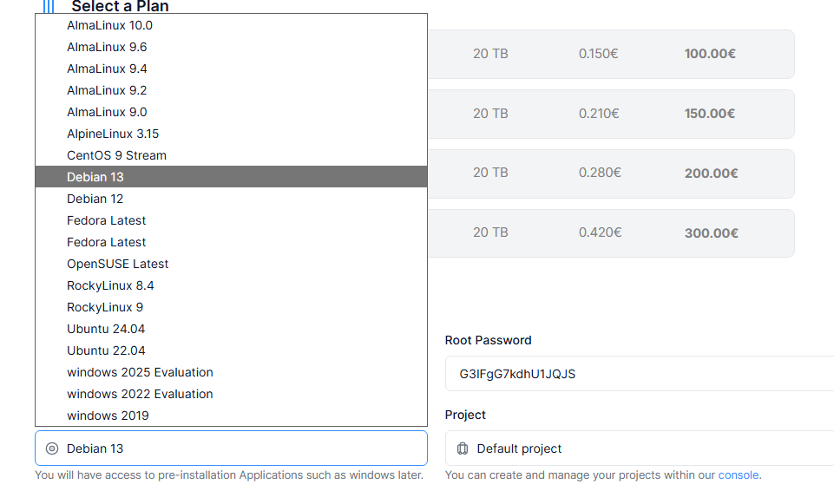Choose Ubuntu 24.04
834x504 pixels.
[106, 329]
